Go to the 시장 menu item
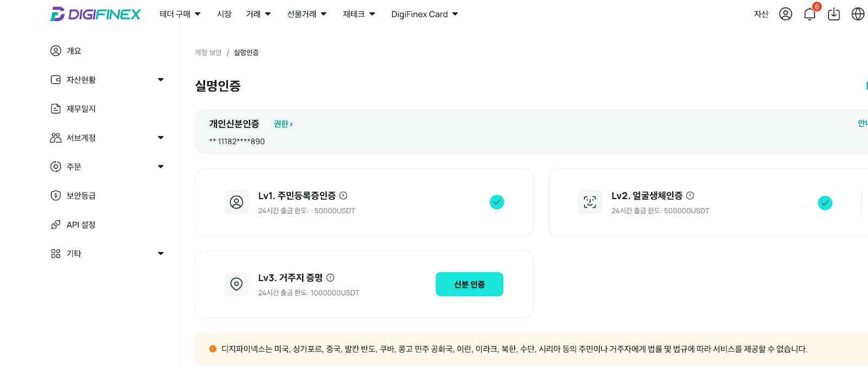 click(x=224, y=14)
